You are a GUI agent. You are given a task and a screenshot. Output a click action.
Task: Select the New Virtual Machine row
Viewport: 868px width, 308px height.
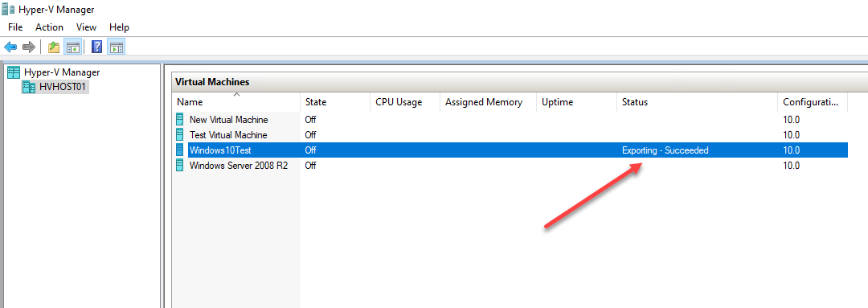click(510, 120)
